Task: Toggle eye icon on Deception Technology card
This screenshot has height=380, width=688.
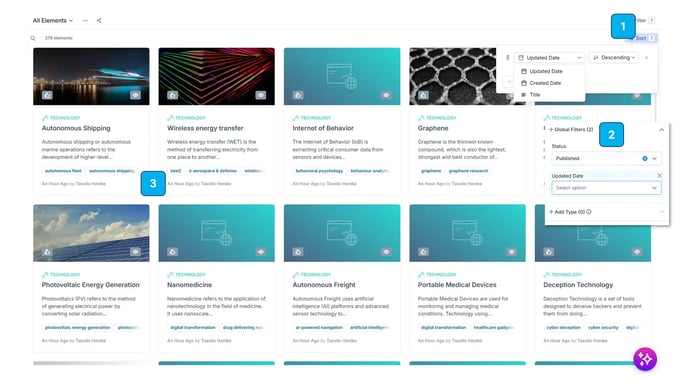Action: (x=637, y=252)
